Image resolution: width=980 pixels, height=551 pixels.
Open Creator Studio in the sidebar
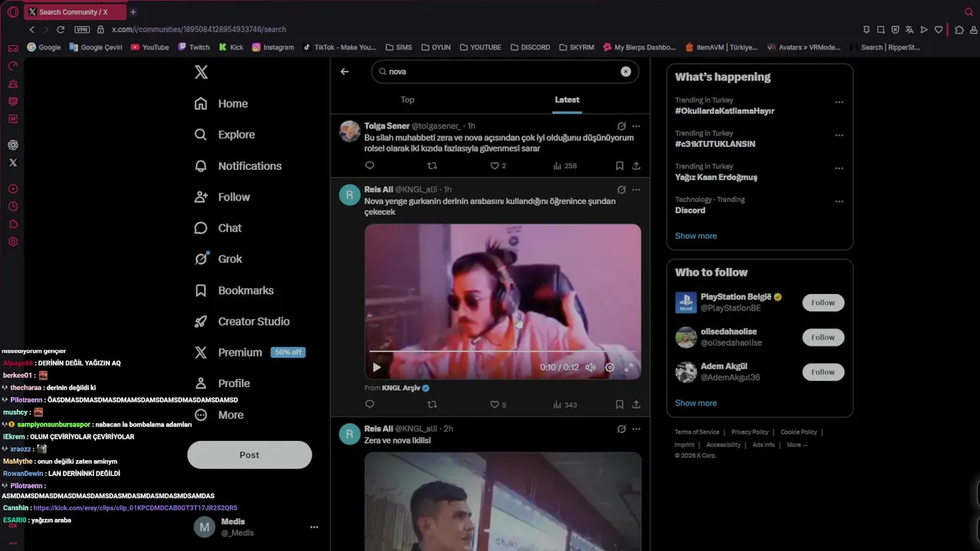click(242, 321)
